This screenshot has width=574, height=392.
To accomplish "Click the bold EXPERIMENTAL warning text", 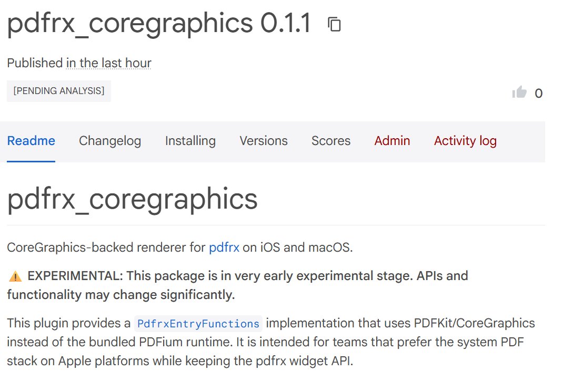I will tap(238, 285).
